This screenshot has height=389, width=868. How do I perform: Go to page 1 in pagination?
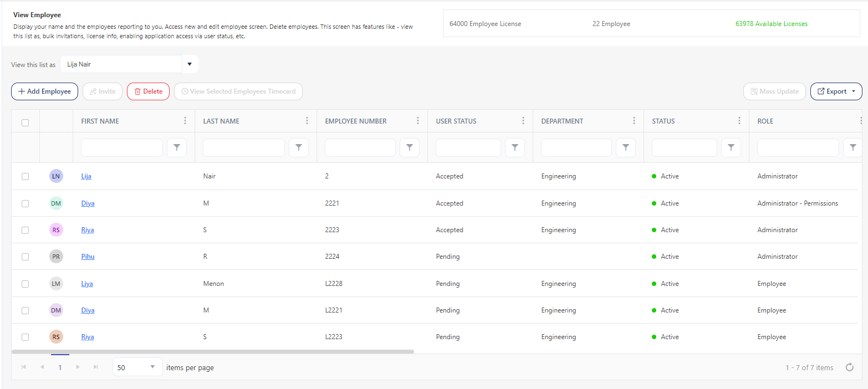(60, 367)
